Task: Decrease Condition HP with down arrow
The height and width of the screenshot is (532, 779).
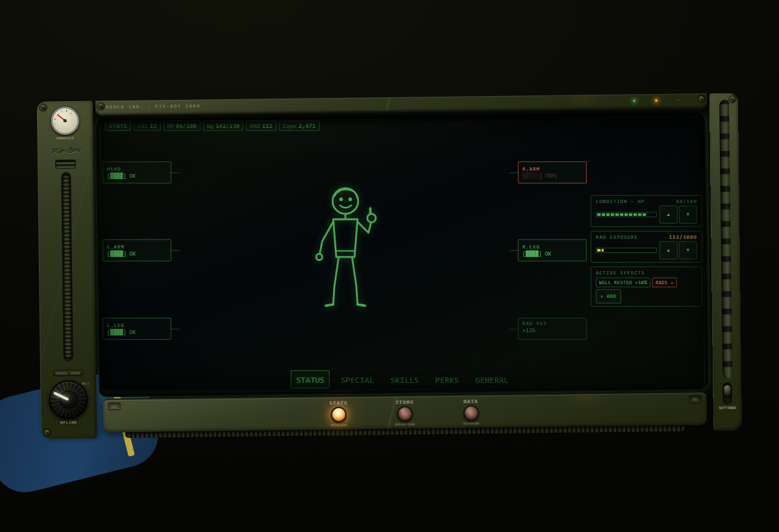Action: (688, 215)
